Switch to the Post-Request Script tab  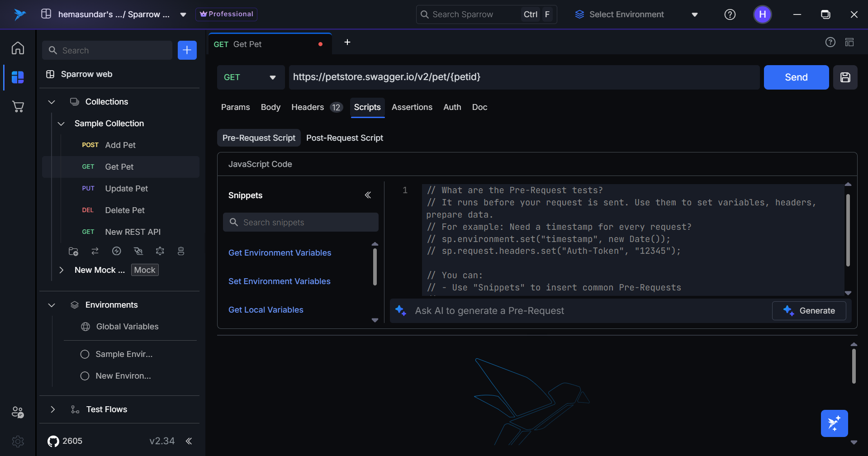pos(344,138)
